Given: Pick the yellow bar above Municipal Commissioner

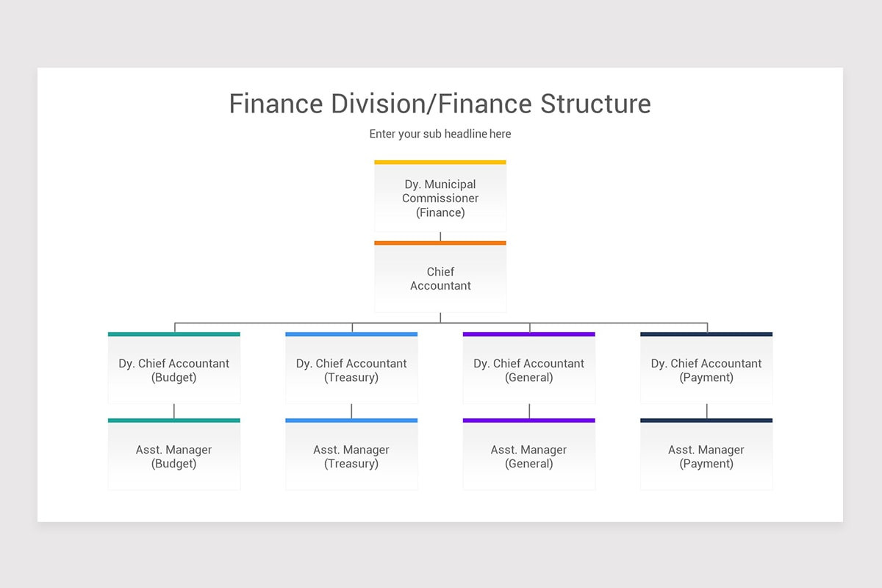Looking at the screenshot, I should click(x=440, y=162).
